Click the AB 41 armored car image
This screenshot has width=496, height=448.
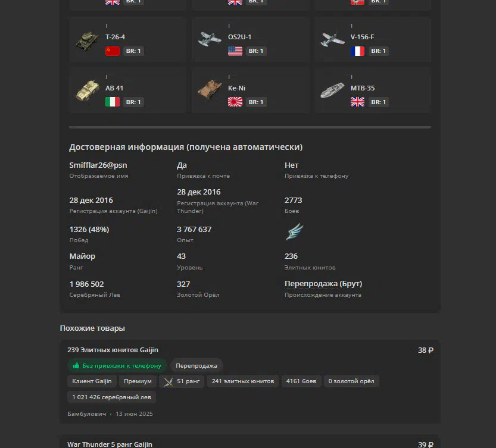[x=88, y=91]
